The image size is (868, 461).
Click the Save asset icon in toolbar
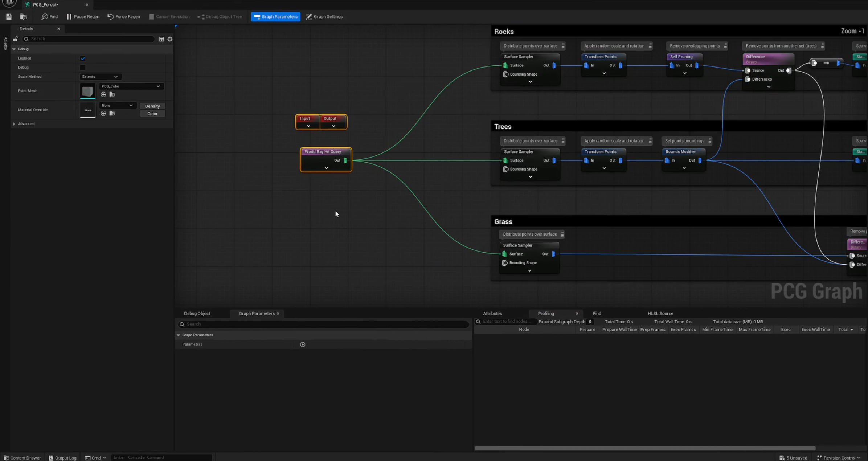(9, 17)
